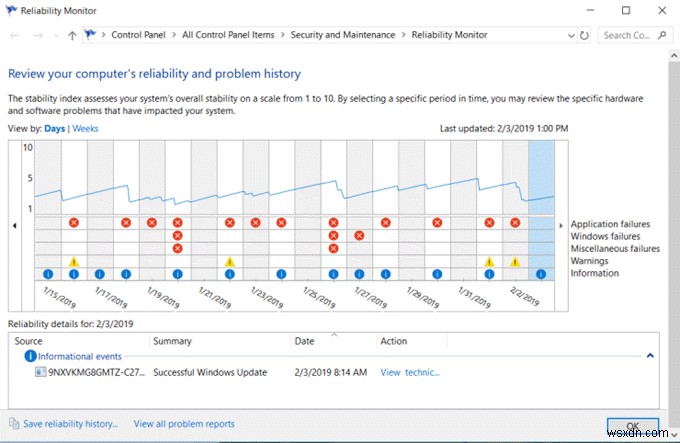Screen dimensions: 680x443
Task: Navigate up one level with up arrow
Action: click(x=72, y=35)
